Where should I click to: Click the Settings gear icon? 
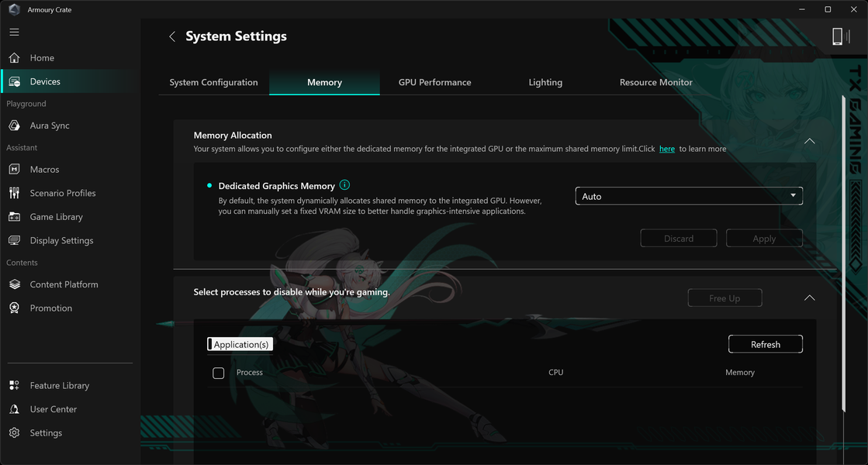point(15,433)
